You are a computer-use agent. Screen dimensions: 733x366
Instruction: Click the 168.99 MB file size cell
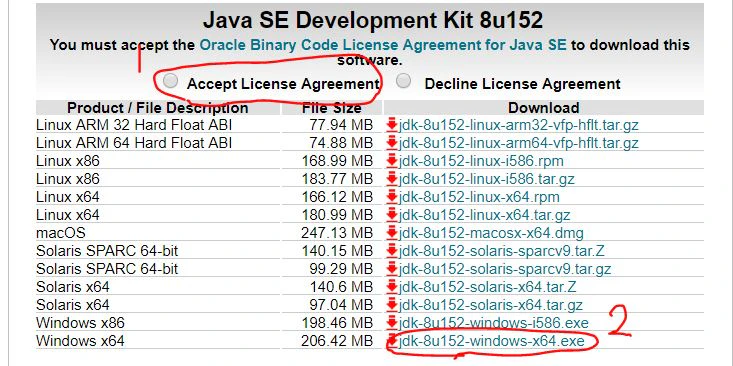coord(338,161)
